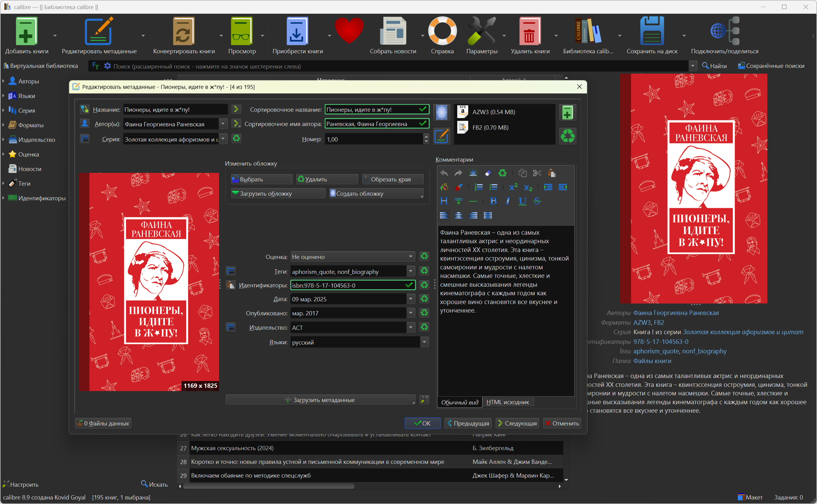817x504 pixels.
Task: Click the eraser remove formatting icon in comments
Action: pyautogui.click(x=488, y=173)
